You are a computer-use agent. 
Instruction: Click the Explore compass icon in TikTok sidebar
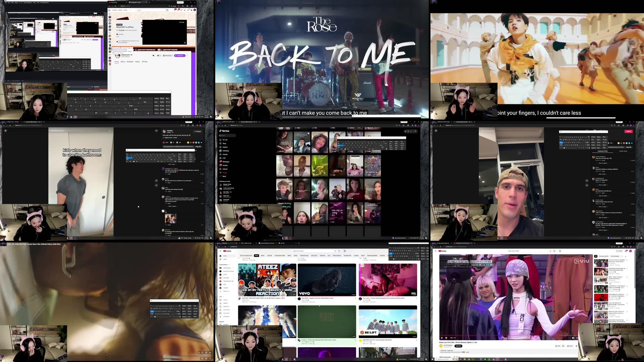[x=220, y=147]
